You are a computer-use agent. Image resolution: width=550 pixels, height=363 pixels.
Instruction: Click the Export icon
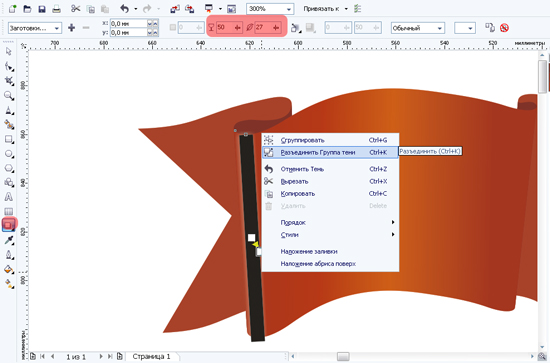[189, 9]
